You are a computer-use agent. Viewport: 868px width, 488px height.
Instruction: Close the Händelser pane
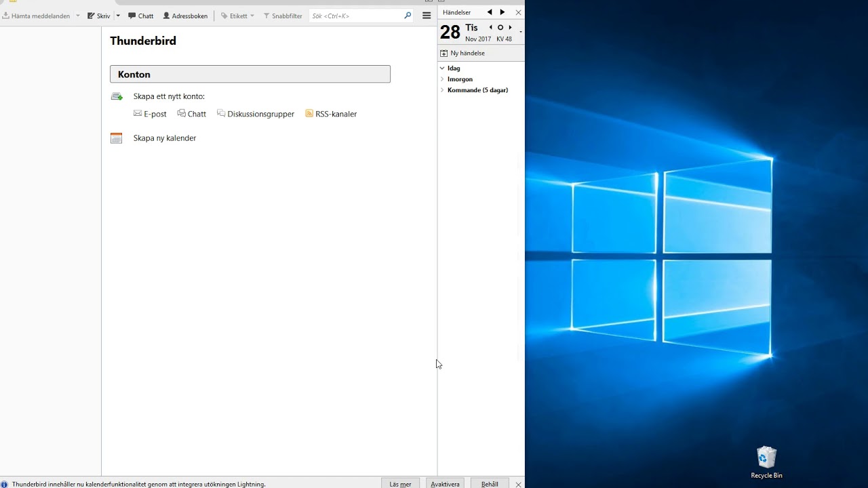(519, 12)
